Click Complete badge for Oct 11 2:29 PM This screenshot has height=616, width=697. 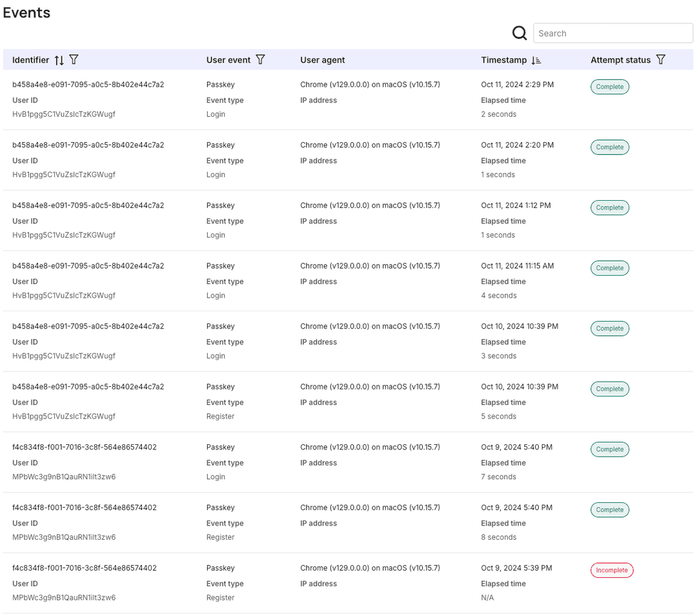[x=609, y=87]
